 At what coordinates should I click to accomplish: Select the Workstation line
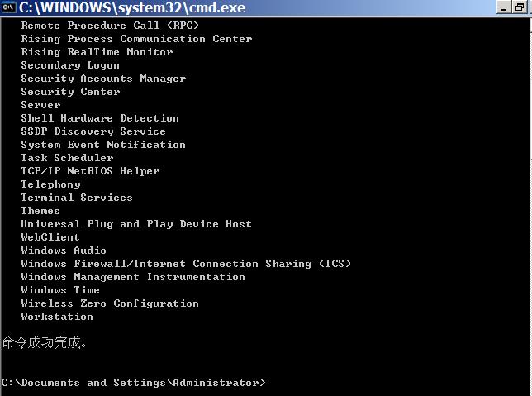(x=57, y=317)
